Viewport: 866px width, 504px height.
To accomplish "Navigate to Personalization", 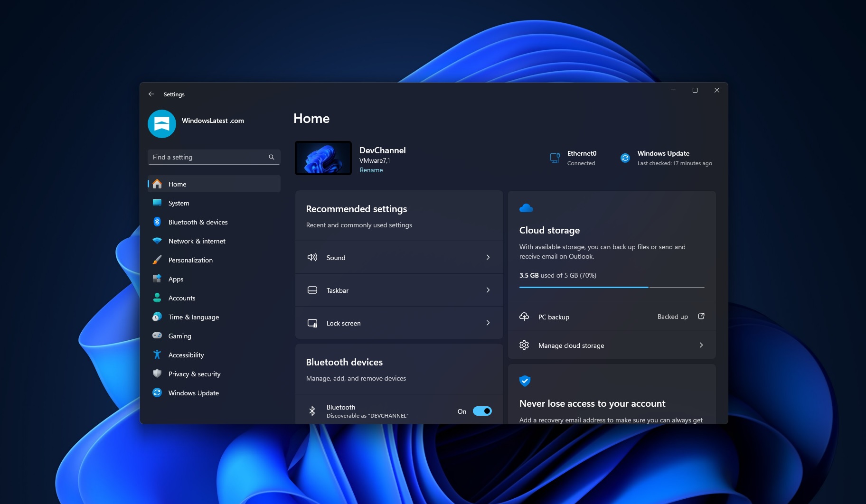I will (214, 260).
